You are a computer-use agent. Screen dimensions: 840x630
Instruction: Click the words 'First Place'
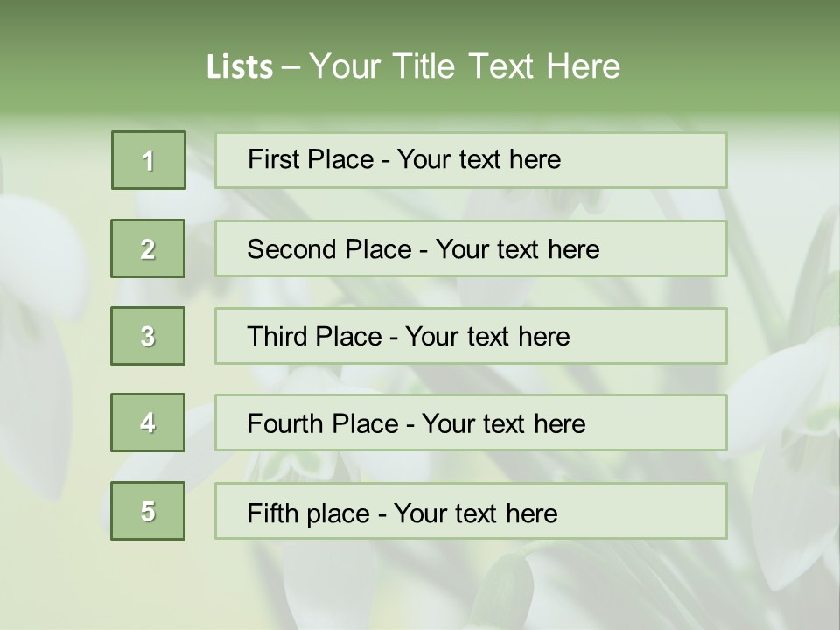[x=311, y=159]
